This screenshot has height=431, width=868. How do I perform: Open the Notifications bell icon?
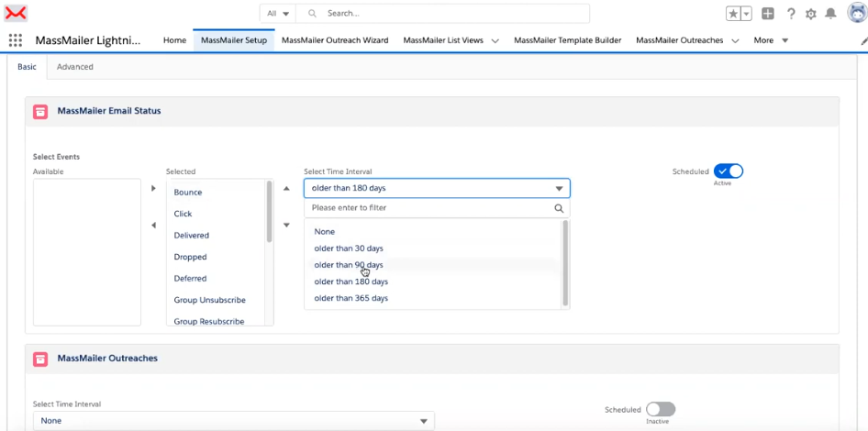(831, 14)
